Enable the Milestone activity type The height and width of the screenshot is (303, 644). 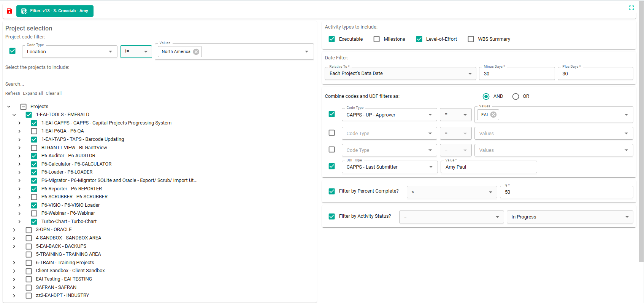(376, 39)
